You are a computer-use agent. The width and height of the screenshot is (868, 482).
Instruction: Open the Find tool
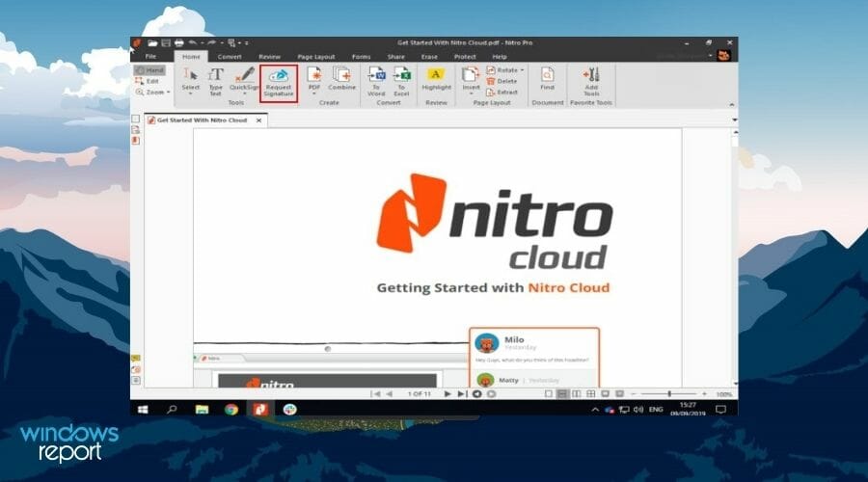coord(547,79)
